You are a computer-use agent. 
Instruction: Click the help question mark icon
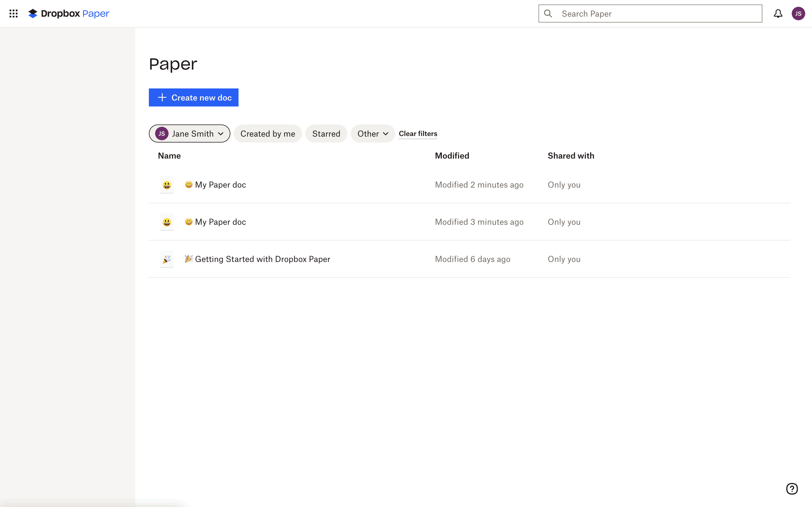coord(791,489)
